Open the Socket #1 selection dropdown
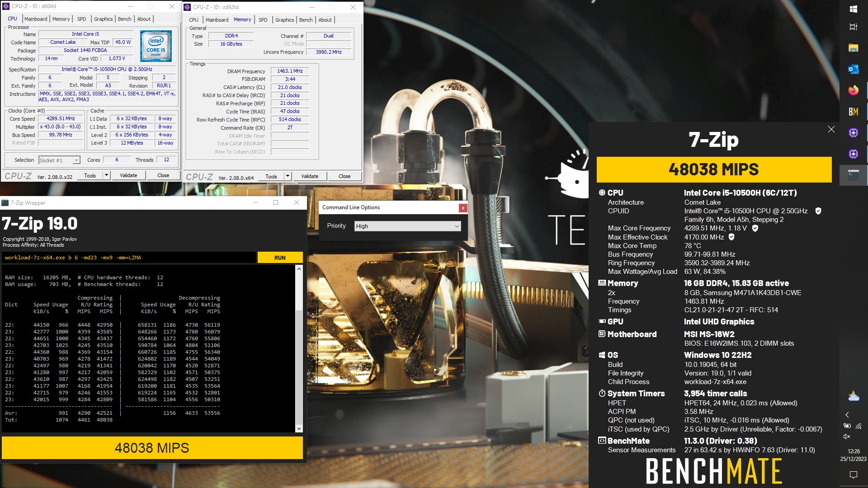Image resolution: width=868 pixels, height=488 pixels. coord(59,160)
